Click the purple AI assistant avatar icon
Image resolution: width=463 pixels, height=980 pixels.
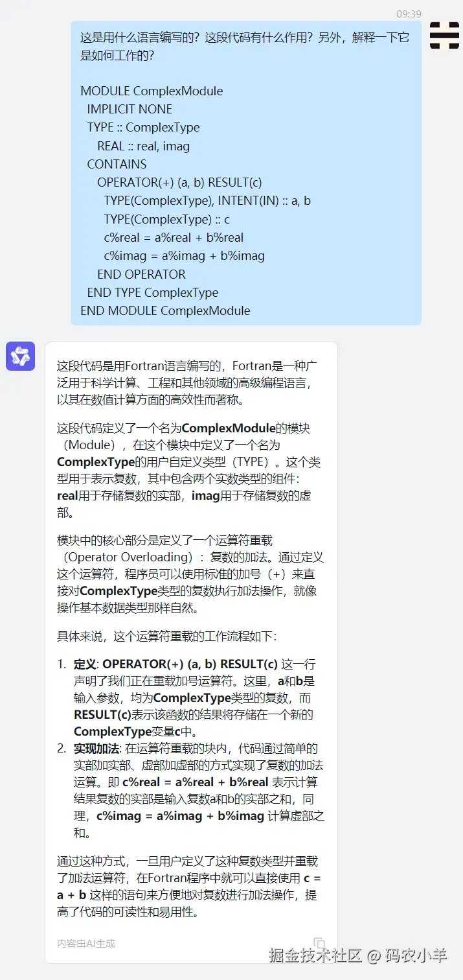(20, 356)
